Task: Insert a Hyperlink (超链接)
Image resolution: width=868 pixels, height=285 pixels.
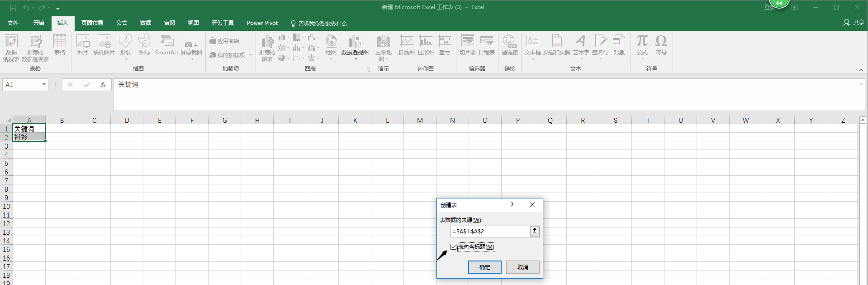Action: [509, 45]
